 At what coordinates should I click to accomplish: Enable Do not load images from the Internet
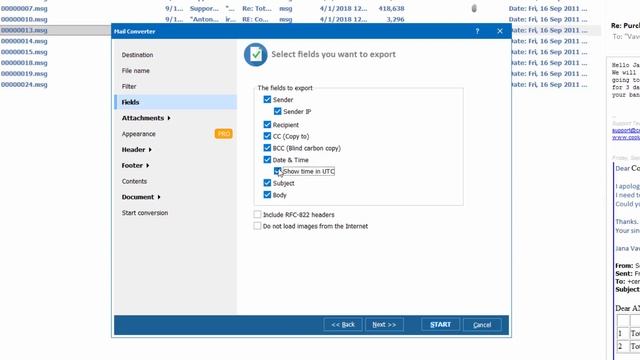point(257,226)
